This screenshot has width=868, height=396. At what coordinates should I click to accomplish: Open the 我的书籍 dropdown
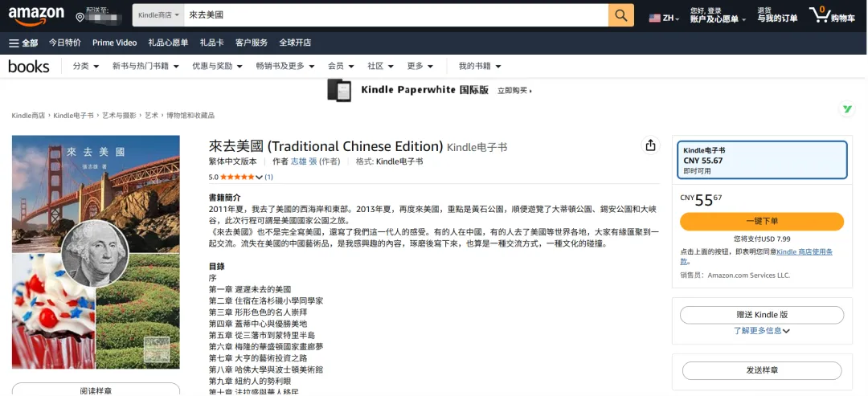[479, 67]
